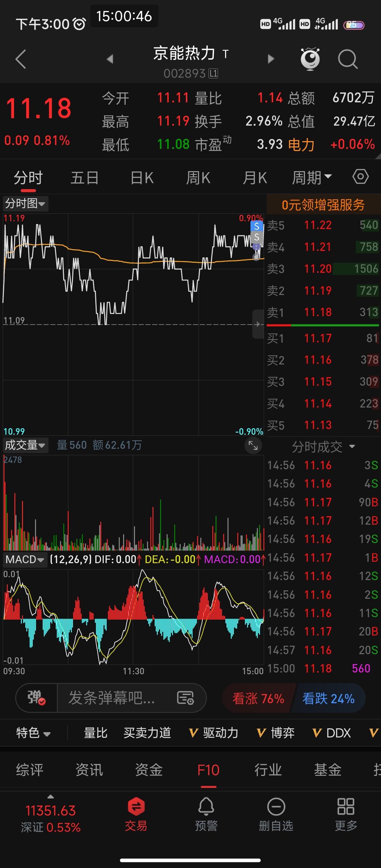Open the 资讯 tab

tap(89, 770)
